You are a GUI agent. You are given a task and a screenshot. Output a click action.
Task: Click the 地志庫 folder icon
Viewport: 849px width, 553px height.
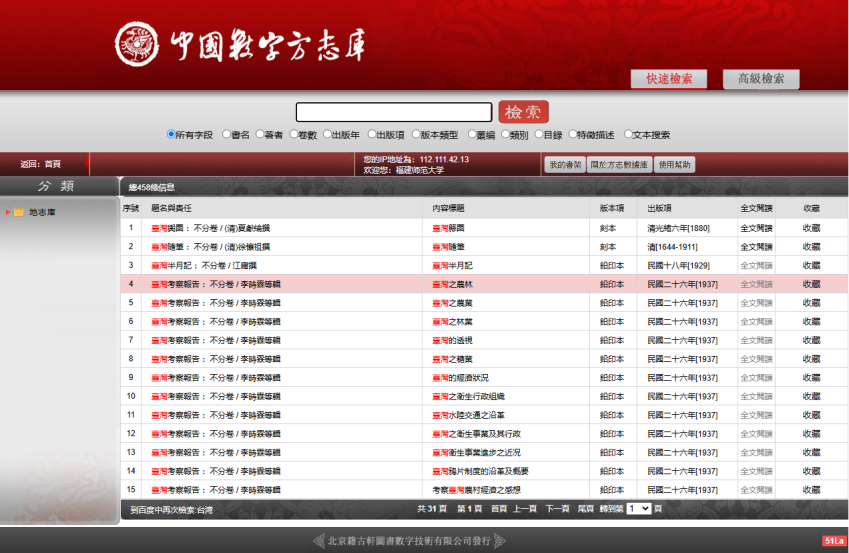[x=18, y=212]
